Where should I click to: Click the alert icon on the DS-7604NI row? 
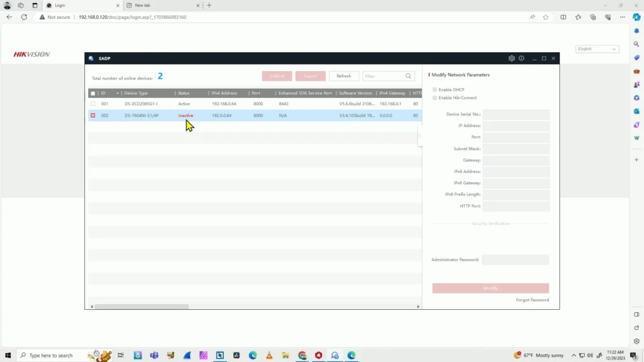pyautogui.click(x=93, y=115)
